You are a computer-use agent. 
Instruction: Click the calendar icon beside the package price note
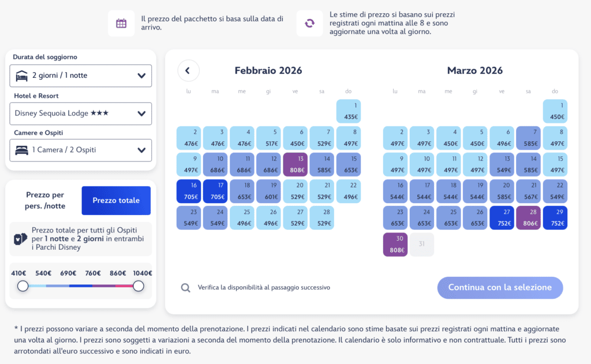[x=121, y=23]
